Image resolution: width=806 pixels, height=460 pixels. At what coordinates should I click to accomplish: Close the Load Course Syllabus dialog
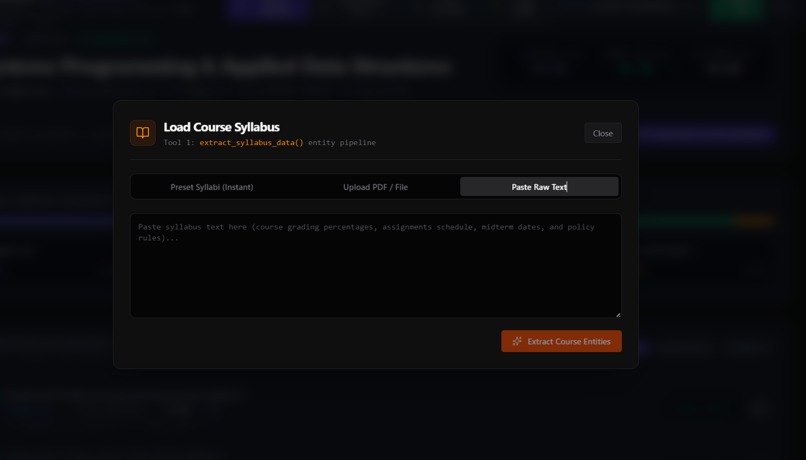point(602,133)
